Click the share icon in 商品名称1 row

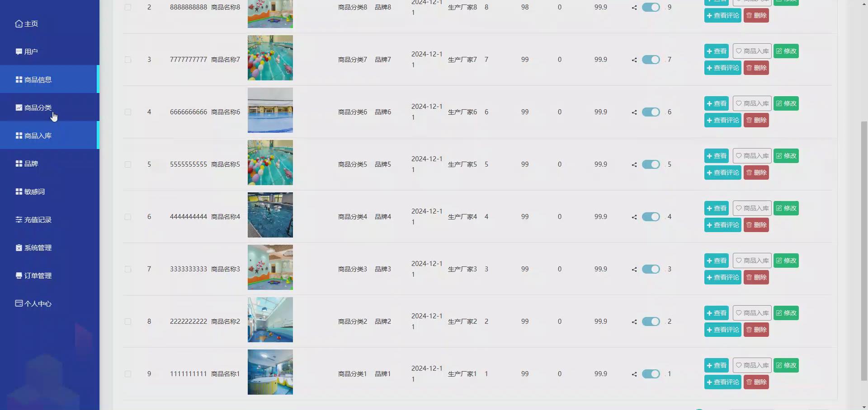[634, 374]
